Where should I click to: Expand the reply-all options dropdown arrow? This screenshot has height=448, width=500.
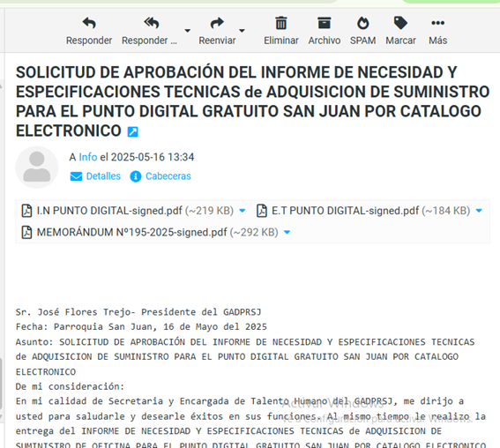coord(188,31)
